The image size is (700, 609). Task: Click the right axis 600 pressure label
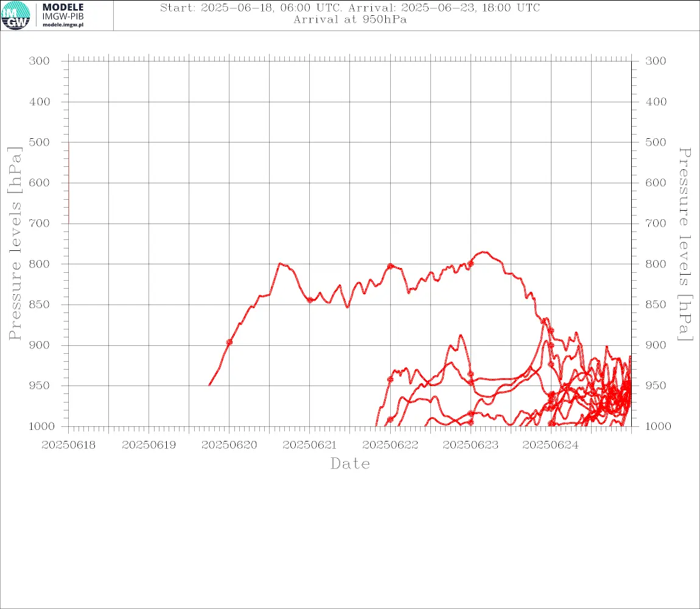pyautogui.click(x=656, y=183)
